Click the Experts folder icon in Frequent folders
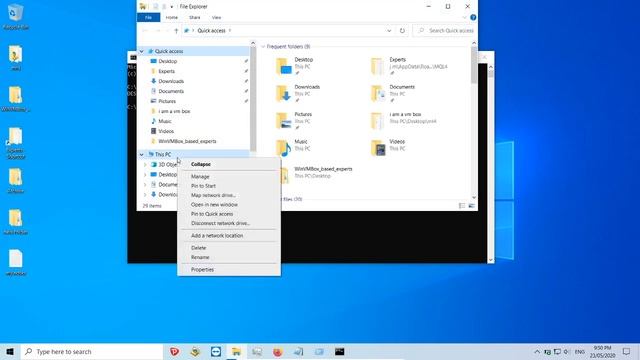The image size is (640, 360). pyautogui.click(x=378, y=66)
